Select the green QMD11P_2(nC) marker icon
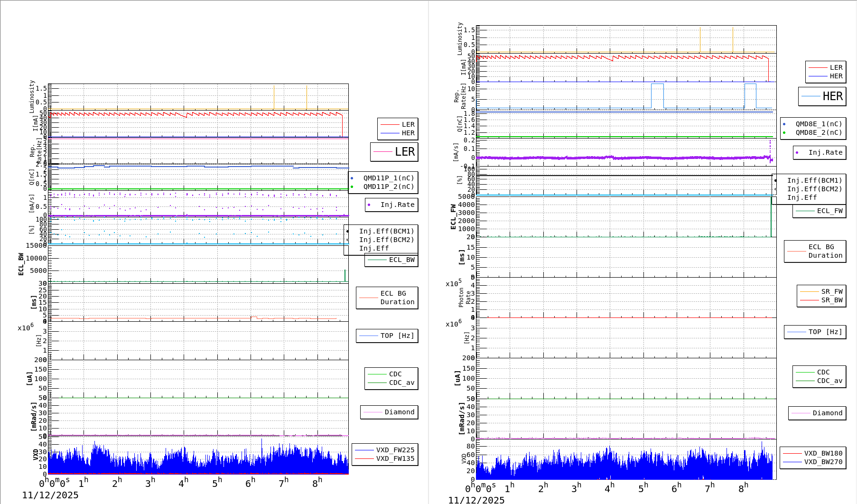The image size is (857, 504). coord(352,187)
